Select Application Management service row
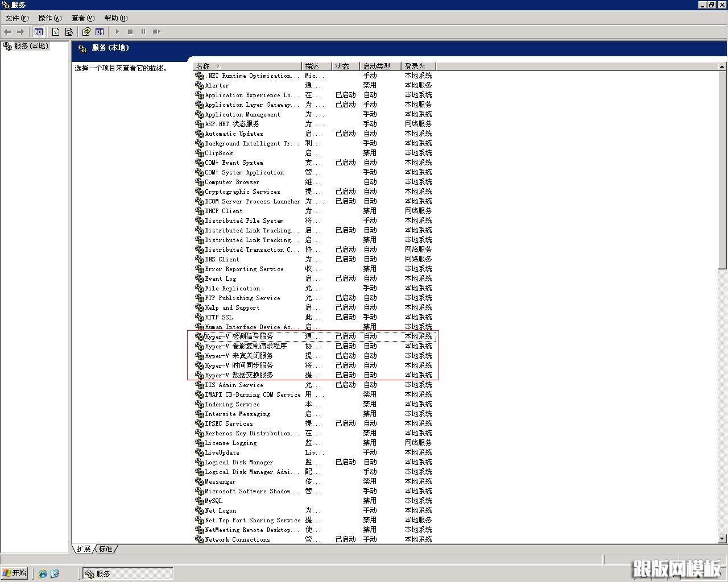The height and width of the screenshot is (582, 728). coord(315,114)
